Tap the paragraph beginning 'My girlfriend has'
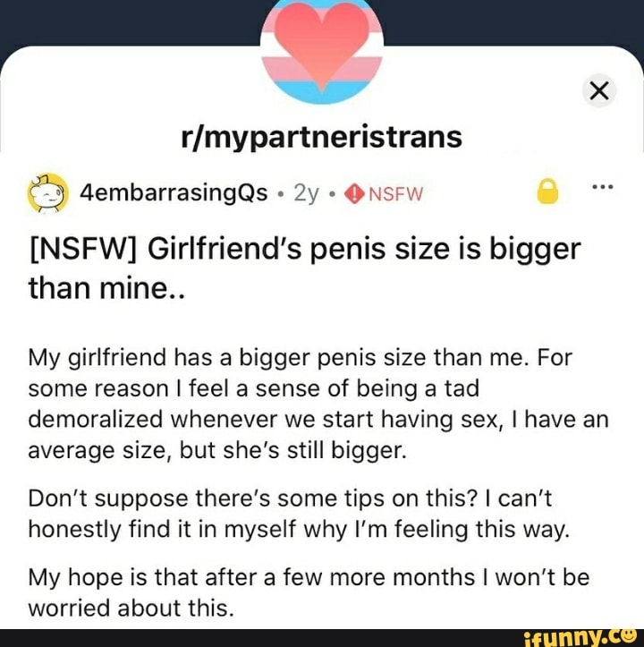 click(318, 404)
